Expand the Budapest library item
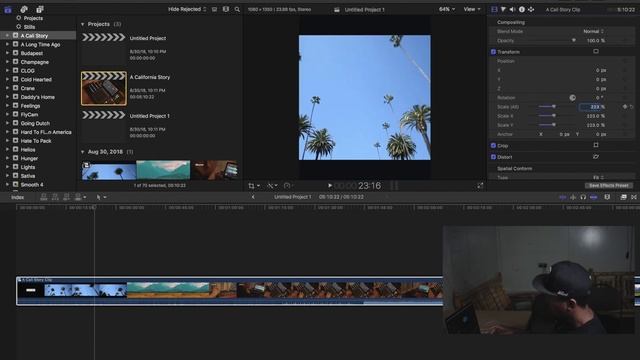The height and width of the screenshot is (360, 640). [x=7, y=53]
